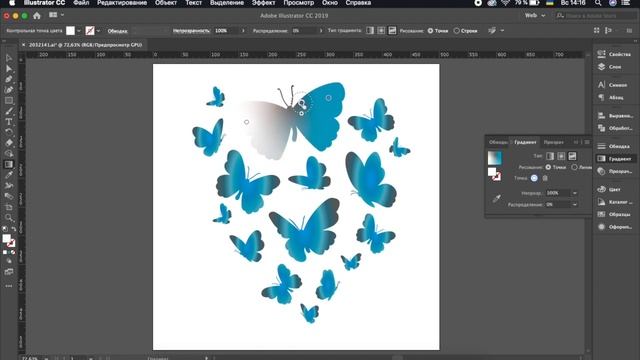Click gradient preview swatch in Gradient panel
640x360 pixels.
click(495, 158)
